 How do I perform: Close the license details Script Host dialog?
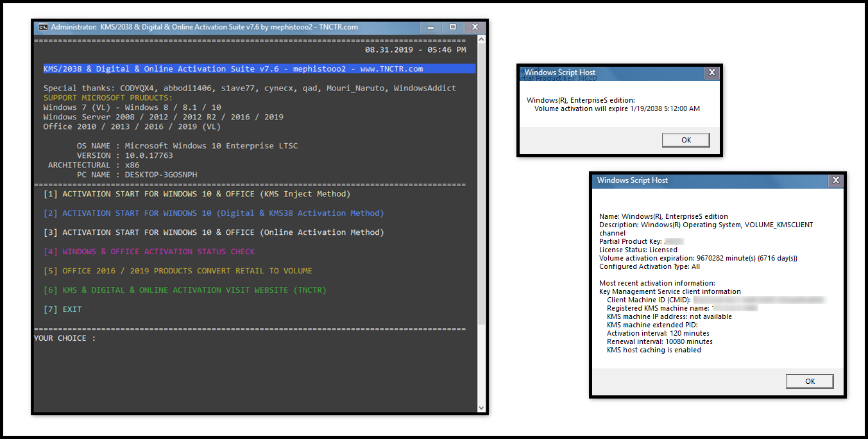835,181
